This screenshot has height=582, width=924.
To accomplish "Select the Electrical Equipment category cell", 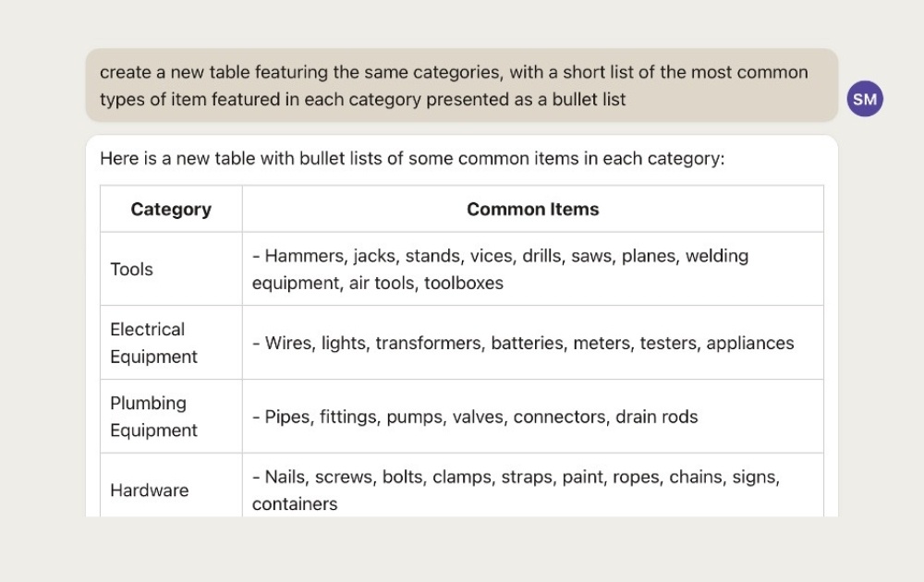I will [171, 343].
